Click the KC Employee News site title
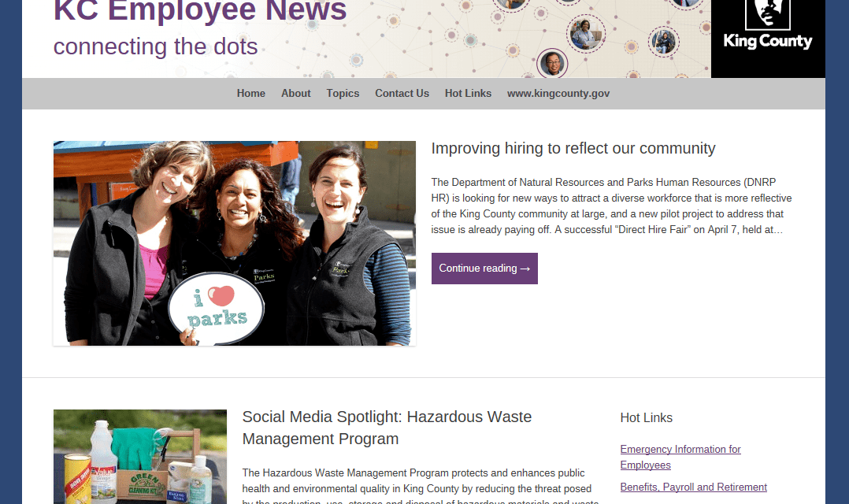The height and width of the screenshot is (504, 849). click(x=200, y=11)
